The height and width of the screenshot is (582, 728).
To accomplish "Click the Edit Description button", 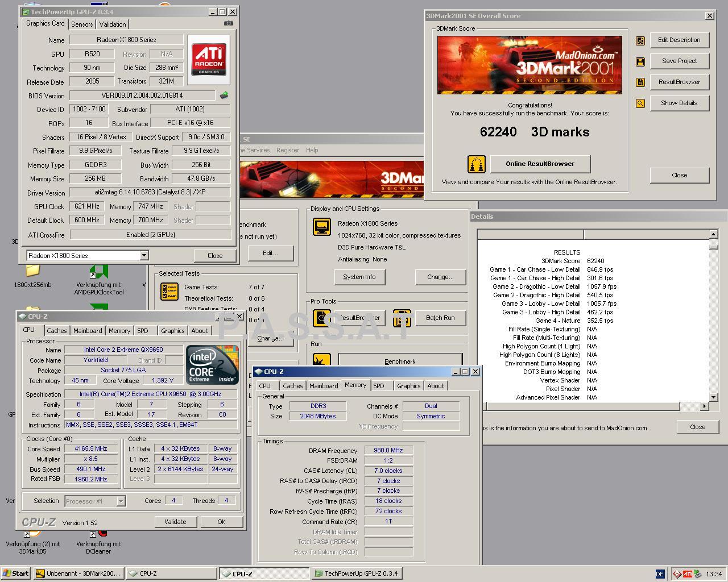I will coord(679,40).
